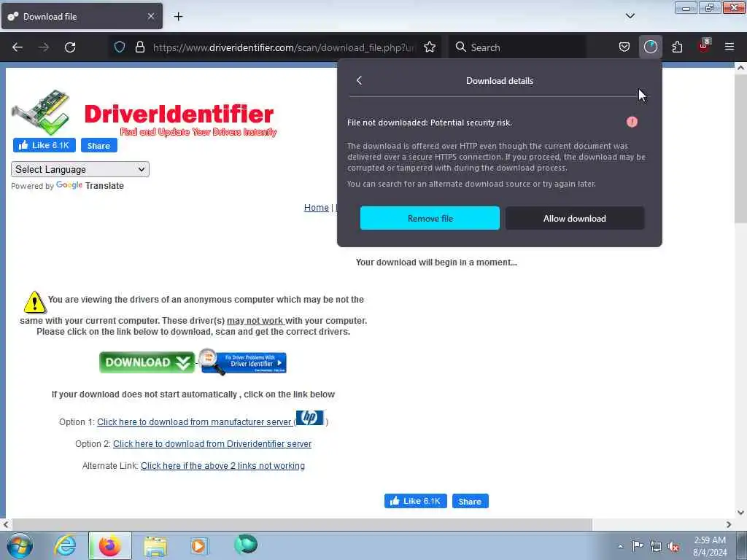Click the Action Center flag icon

click(637, 545)
